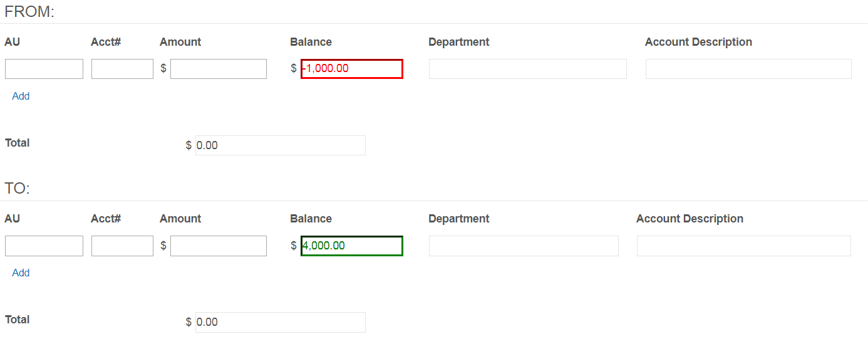Click the Total field in FROM section
868x339 pixels.
(280, 145)
